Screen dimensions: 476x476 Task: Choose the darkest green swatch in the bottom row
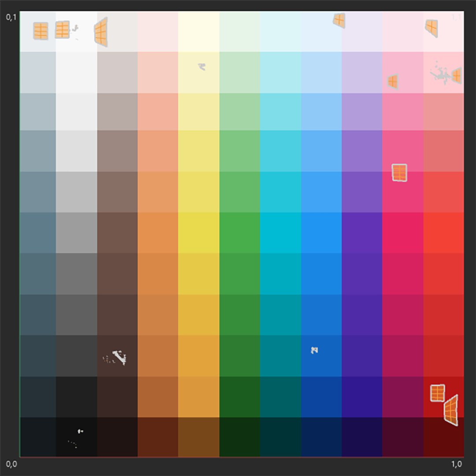239,437
